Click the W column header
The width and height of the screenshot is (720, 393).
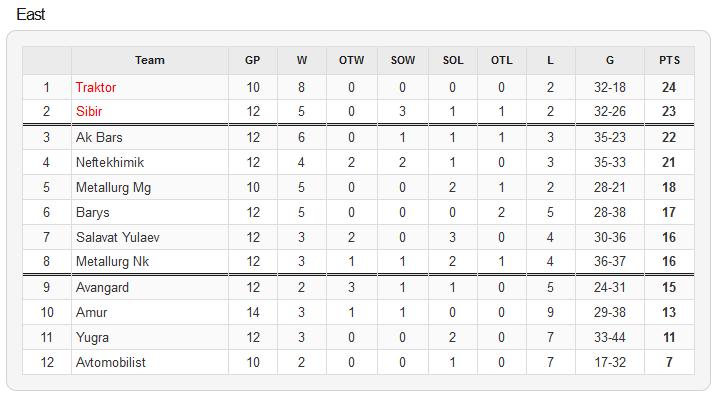pyautogui.click(x=302, y=60)
